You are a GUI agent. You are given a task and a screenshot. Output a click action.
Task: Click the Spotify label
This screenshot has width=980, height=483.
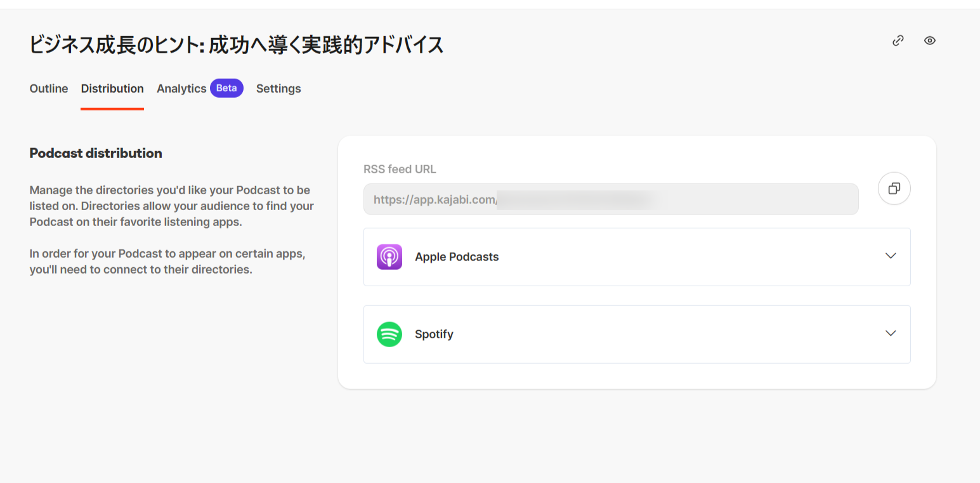coord(434,334)
